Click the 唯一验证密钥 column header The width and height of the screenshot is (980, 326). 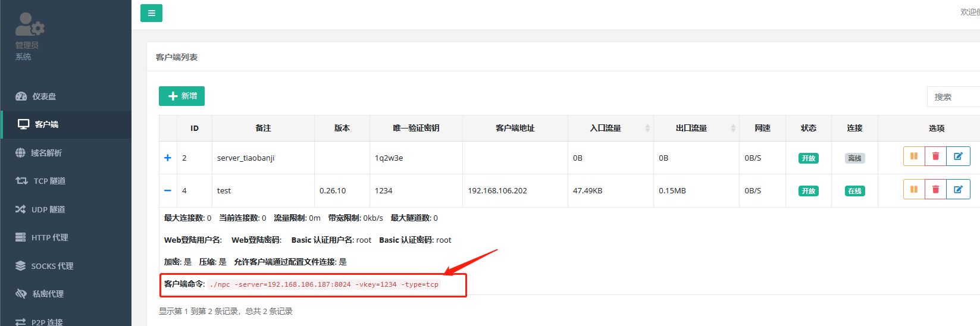pos(416,128)
